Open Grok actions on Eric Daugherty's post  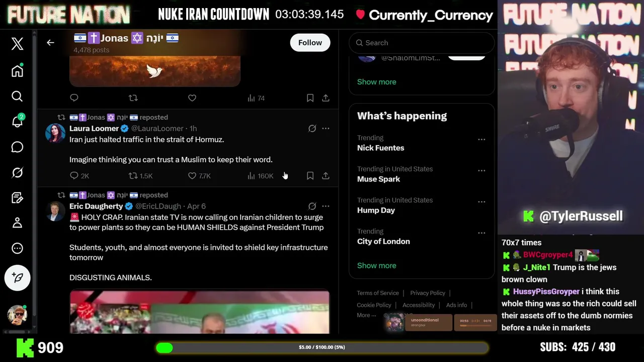coord(312,206)
